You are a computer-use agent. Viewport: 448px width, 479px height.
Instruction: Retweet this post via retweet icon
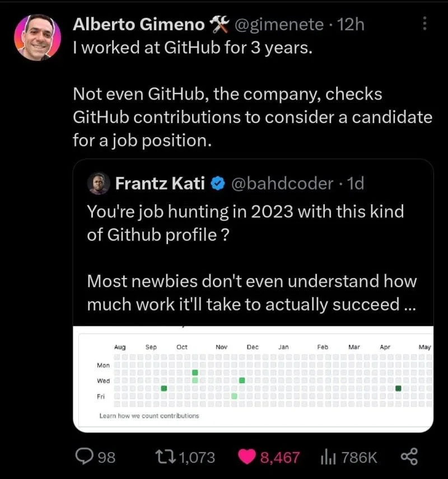[x=165, y=457]
